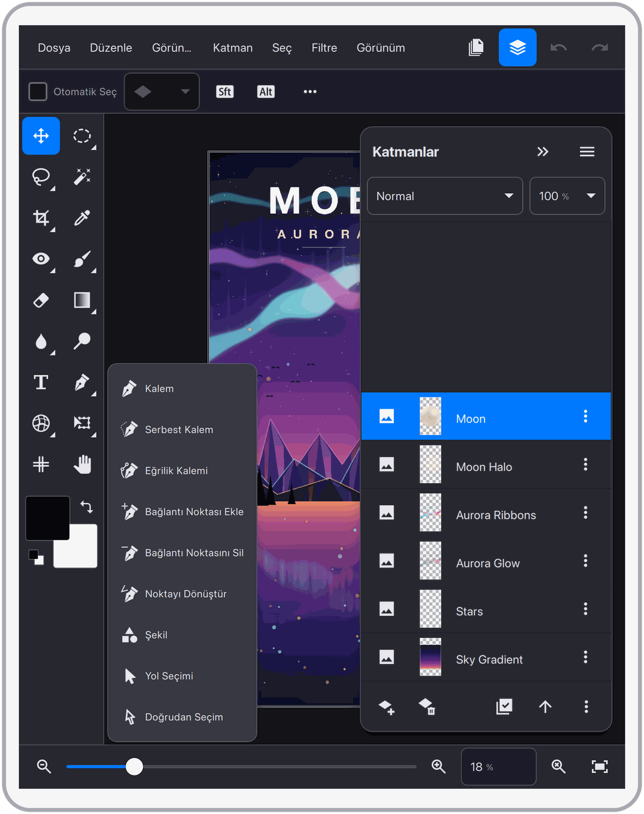644x814 pixels.
Task: Open the Katman menu
Action: tap(233, 48)
